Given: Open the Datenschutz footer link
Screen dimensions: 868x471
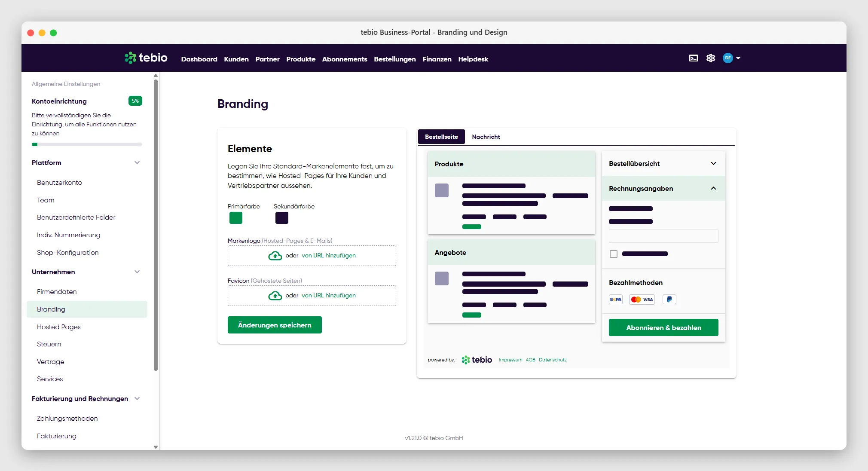Looking at the screenshot, I should tap(553, 360).
